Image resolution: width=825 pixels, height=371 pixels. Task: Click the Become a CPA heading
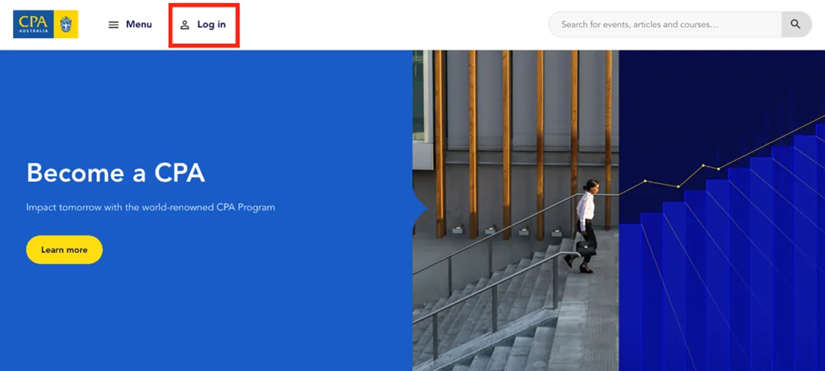coord(116,173)
